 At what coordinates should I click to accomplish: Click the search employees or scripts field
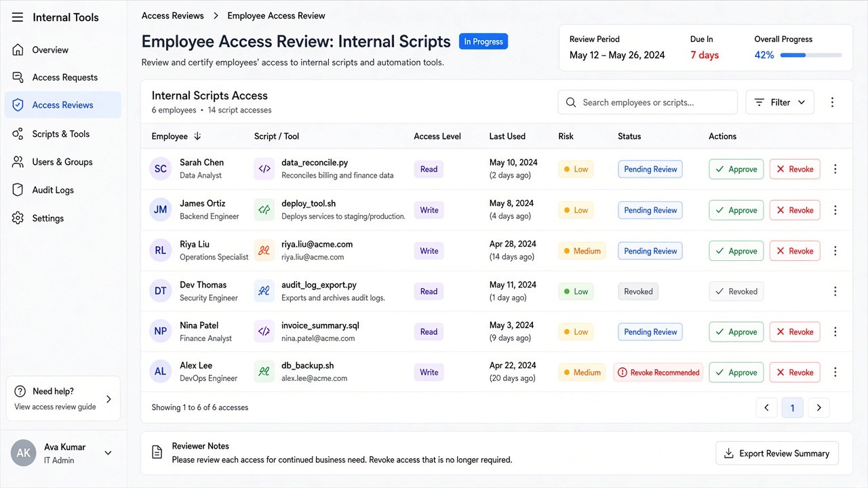(648, 102)
